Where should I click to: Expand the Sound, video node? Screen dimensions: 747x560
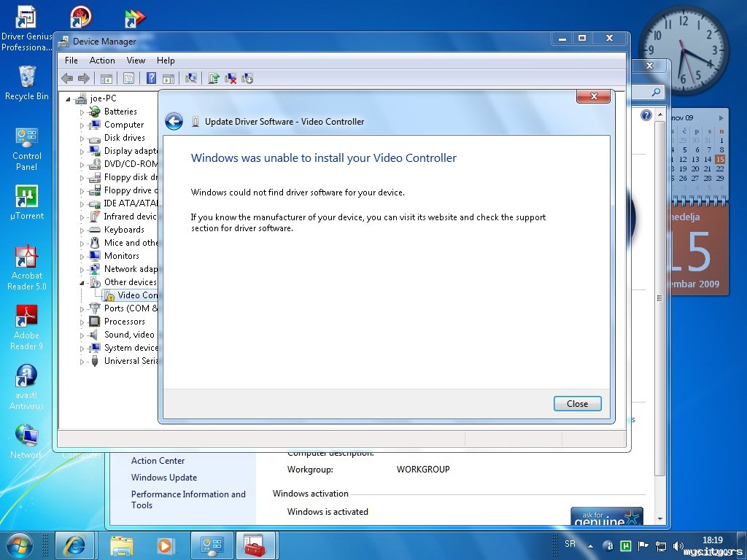coord(82,335)
